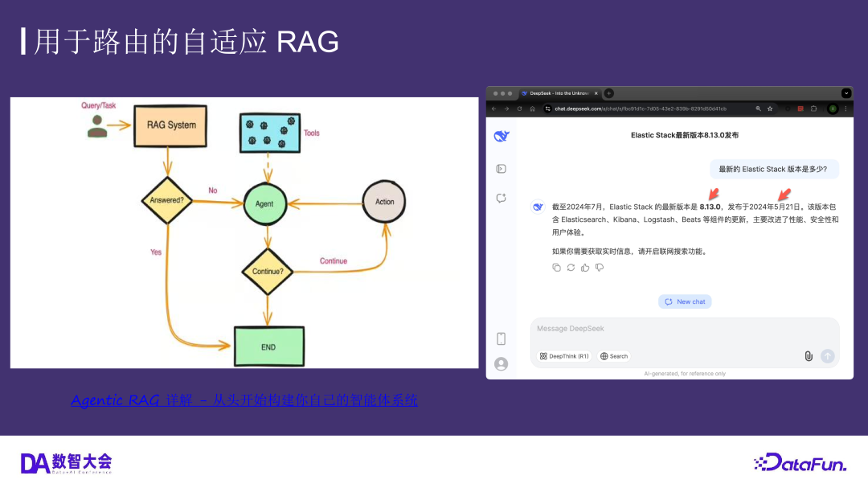Click the red extension icon in browser toolbar
The height and width of the screenshot is (488, 868).
(800, 109)
